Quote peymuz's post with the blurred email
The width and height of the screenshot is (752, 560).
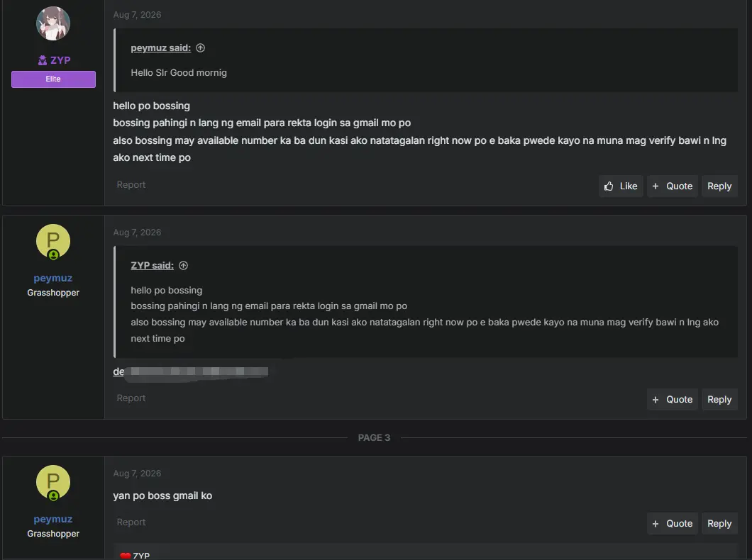point(673,400)
